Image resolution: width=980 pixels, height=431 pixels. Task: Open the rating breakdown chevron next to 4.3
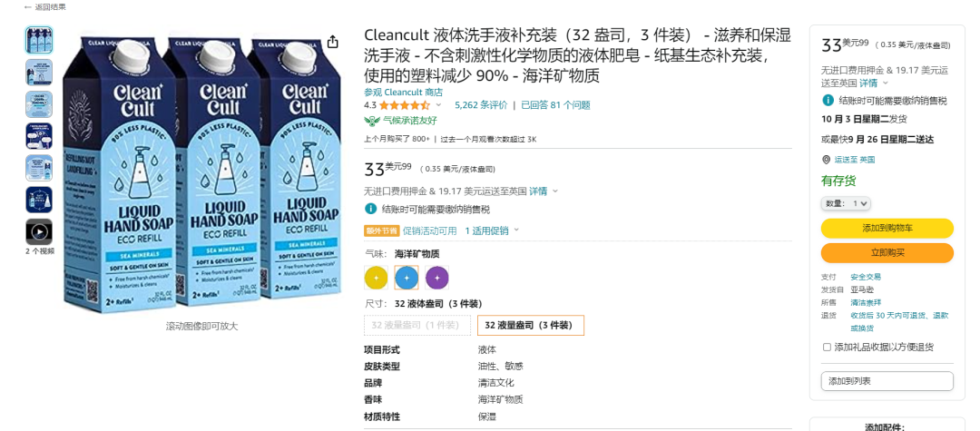click(x=438, y=105)
